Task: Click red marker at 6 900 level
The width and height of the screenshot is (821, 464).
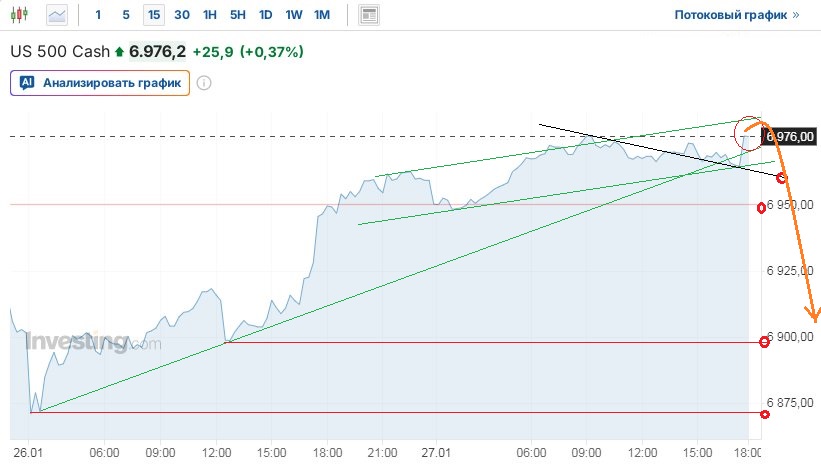Action: pyautogui.click(x=765, y=342)
